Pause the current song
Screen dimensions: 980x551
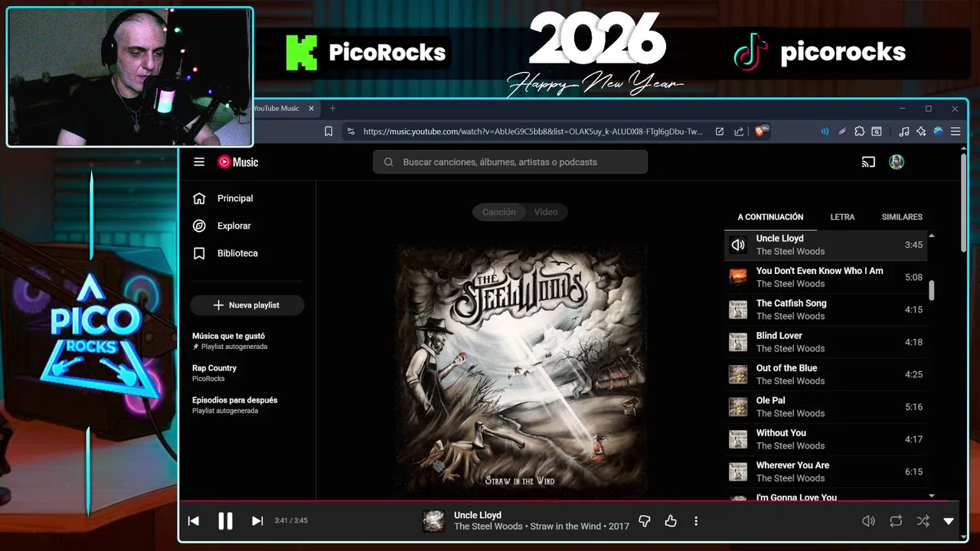click(225, 521)
